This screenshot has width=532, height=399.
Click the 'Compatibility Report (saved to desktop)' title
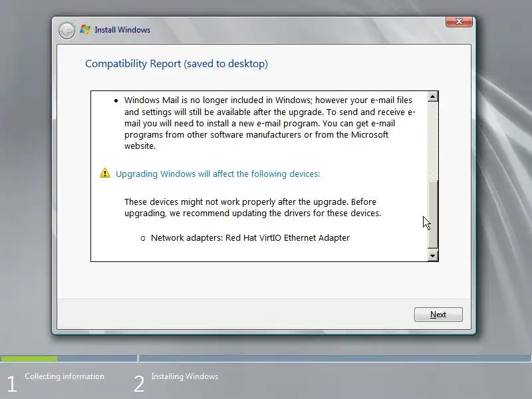(176, 64)
